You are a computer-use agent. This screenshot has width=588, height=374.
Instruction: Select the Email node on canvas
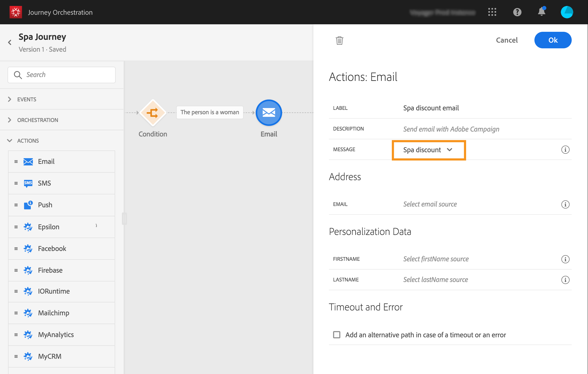click(x=269, y=113)
